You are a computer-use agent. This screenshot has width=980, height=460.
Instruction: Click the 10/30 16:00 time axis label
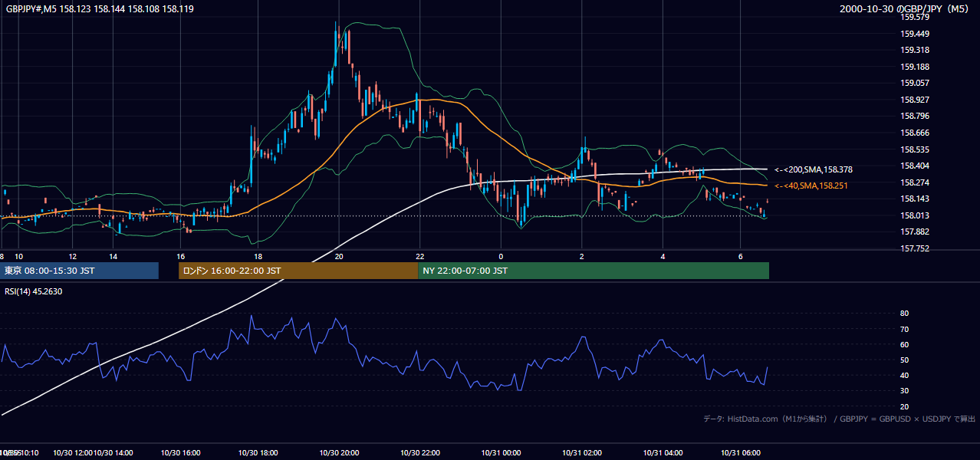181,453
